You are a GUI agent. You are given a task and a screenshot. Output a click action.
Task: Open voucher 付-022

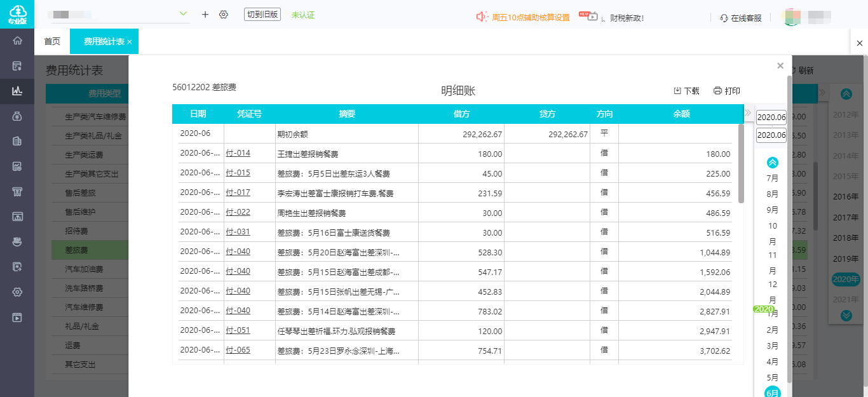click(x=238, y=212)
